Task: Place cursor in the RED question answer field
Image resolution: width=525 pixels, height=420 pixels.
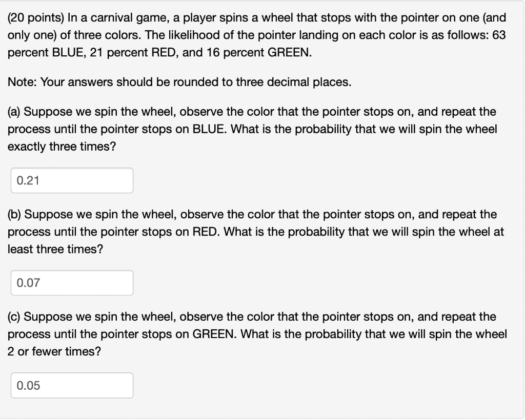Action: (x=72, y=283)
